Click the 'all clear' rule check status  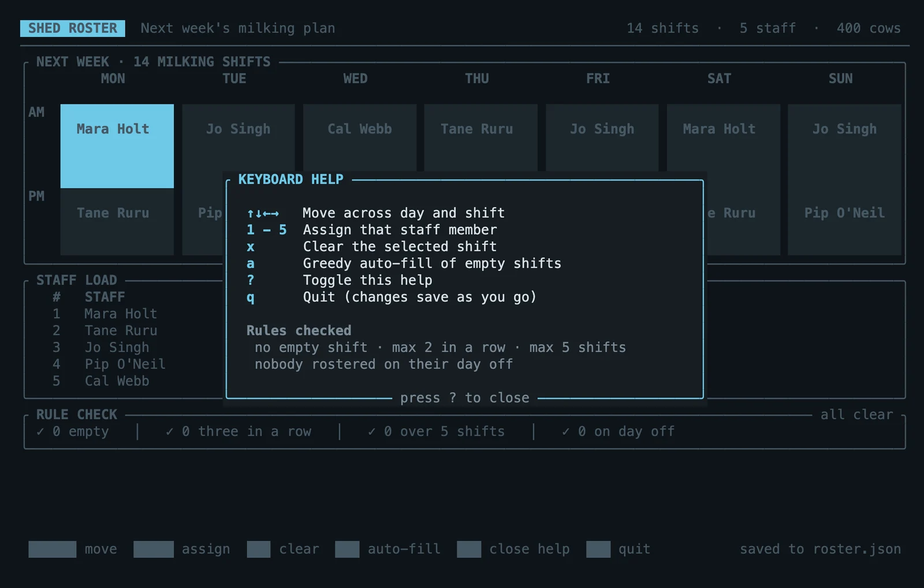tap(857, 415)
